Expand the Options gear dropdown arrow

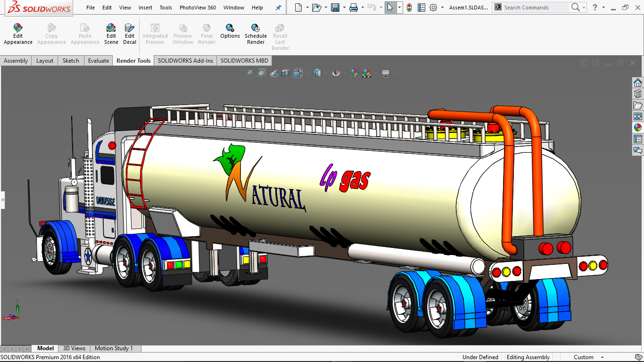point(442,8)
